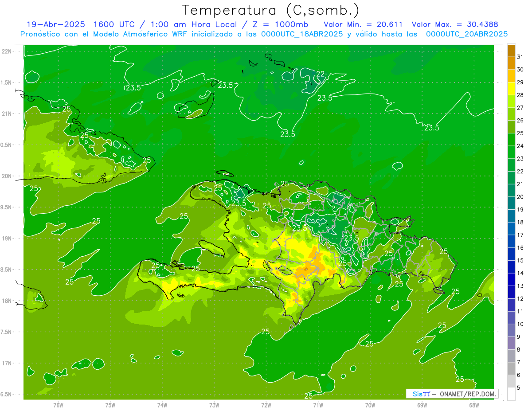This screenshot has width=532, height=411.
Task: Click the "22" contour label on the map
Action: [x=320, y=74]
